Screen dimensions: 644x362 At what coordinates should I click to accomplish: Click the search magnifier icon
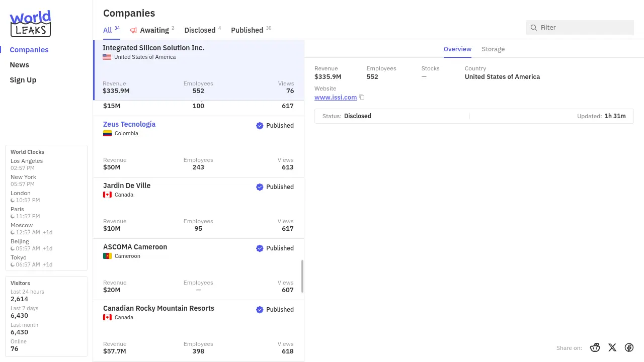point(534,28)
